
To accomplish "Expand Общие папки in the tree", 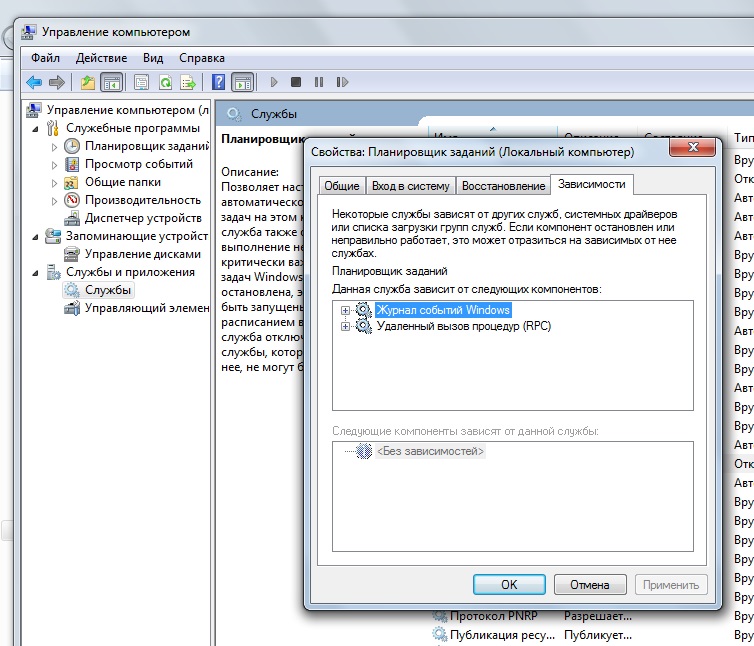I will 54,183.
